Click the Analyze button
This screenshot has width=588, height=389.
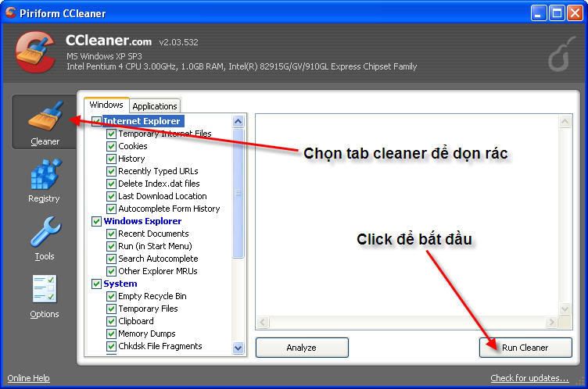pos(302,348)
